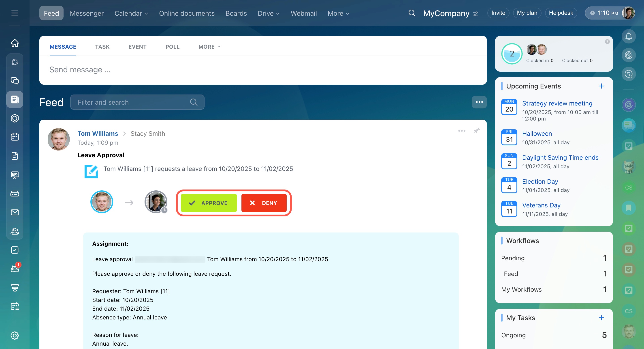Open the messenger chat bubbles sidebar icon

(15, 81)
